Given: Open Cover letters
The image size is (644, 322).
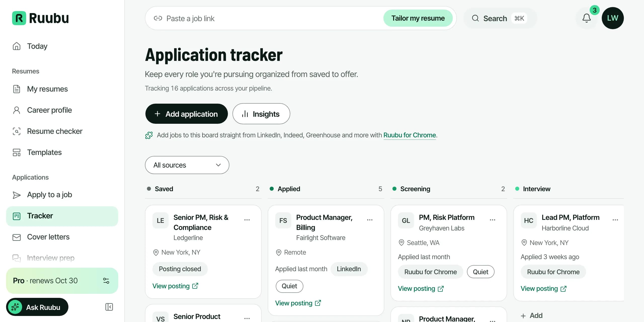Looking at the screenshot, I should coord(62,237).
